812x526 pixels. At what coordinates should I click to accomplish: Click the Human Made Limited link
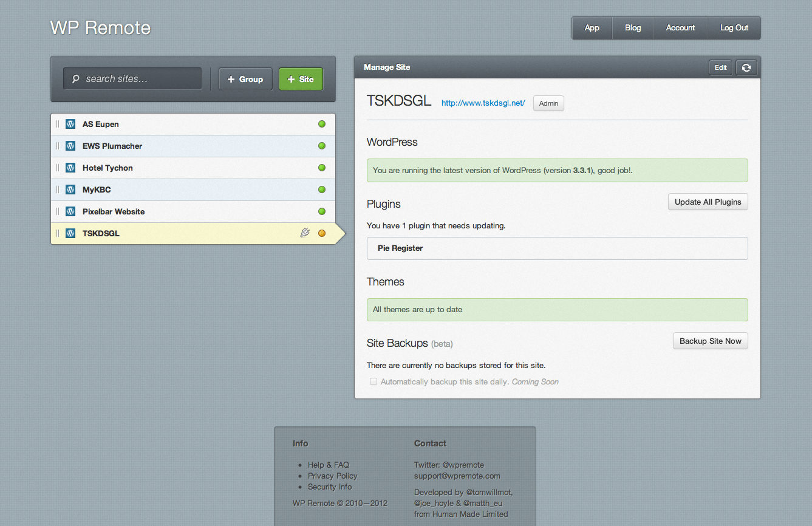470,514
